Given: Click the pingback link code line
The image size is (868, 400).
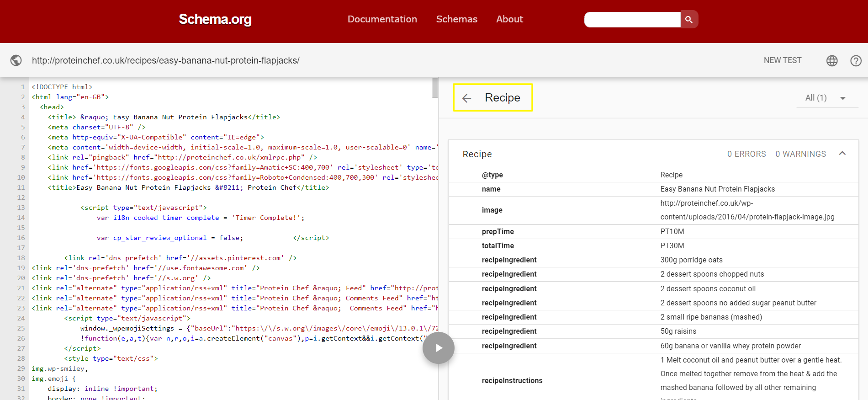Looking at the screenshot, I should coord(182,157).
